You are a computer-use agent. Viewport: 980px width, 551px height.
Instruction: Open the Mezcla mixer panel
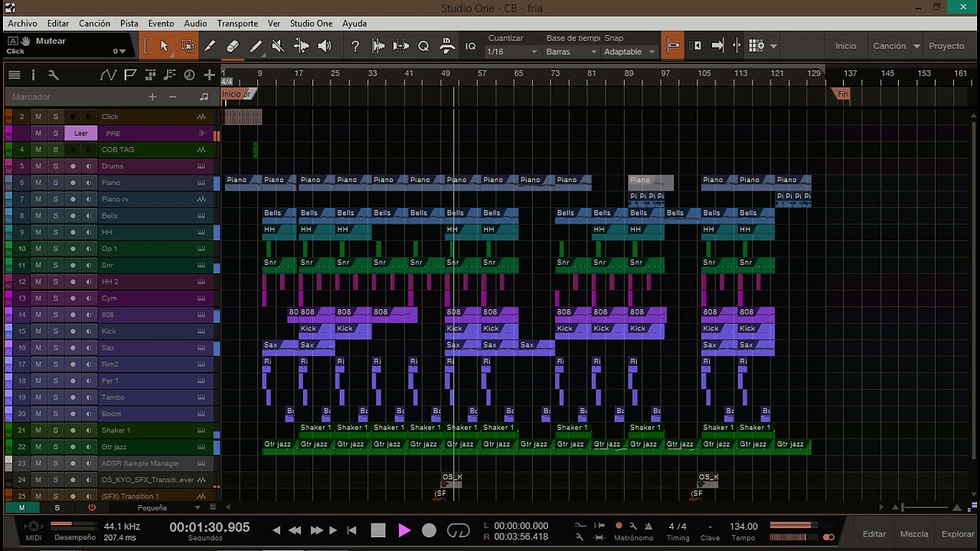tap(914, 534)
